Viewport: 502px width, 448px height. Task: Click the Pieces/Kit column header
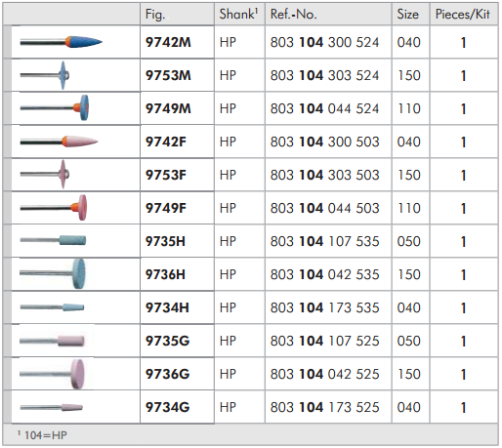click(463, 14)
